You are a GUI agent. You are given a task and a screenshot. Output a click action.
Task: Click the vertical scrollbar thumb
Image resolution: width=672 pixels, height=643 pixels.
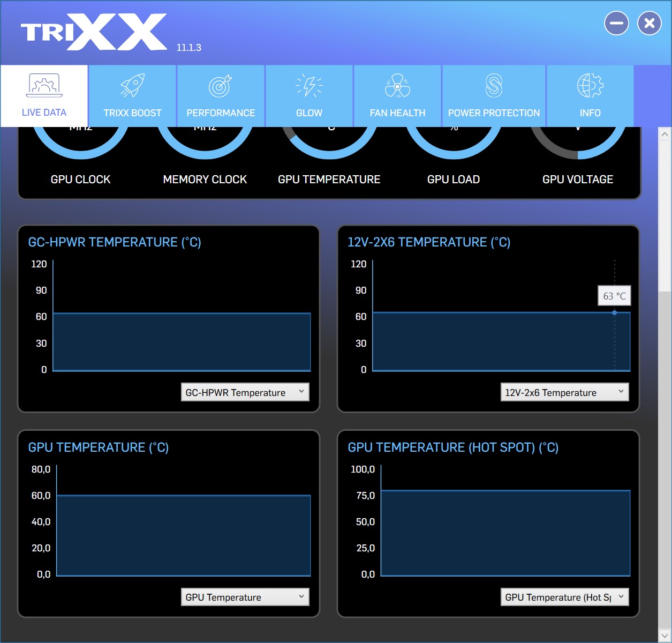point(665,216)
